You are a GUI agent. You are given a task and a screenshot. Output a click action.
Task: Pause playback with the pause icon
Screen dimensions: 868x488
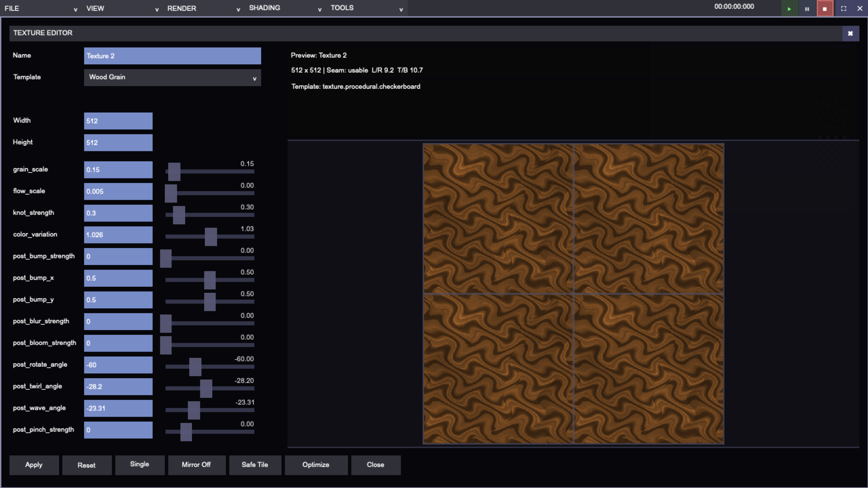807,9
